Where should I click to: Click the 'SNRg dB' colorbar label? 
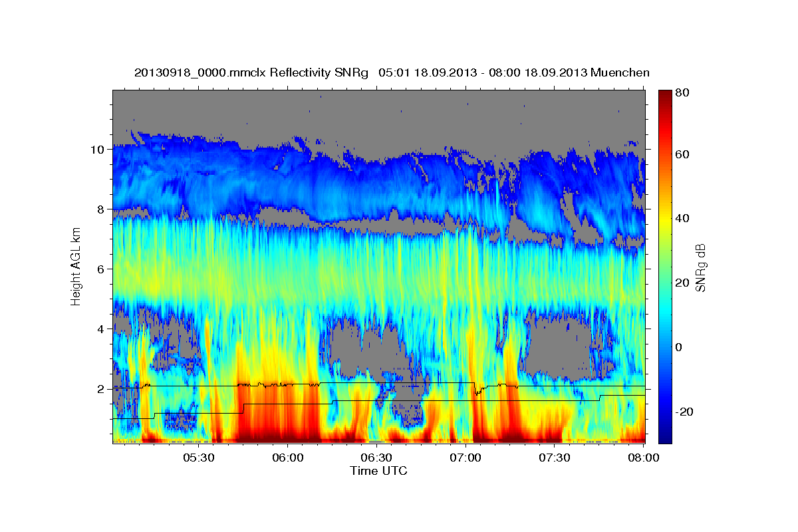click(x=700, y=267)
